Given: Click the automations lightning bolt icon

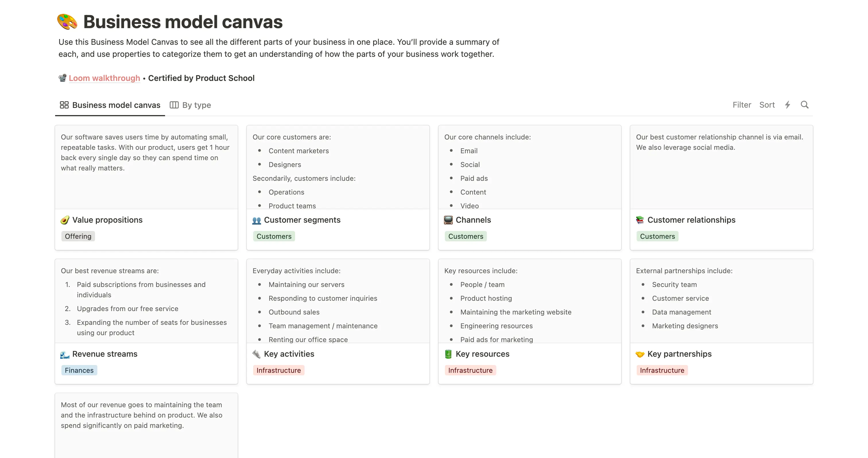Looking at the screenshot, I should (787, 105).
